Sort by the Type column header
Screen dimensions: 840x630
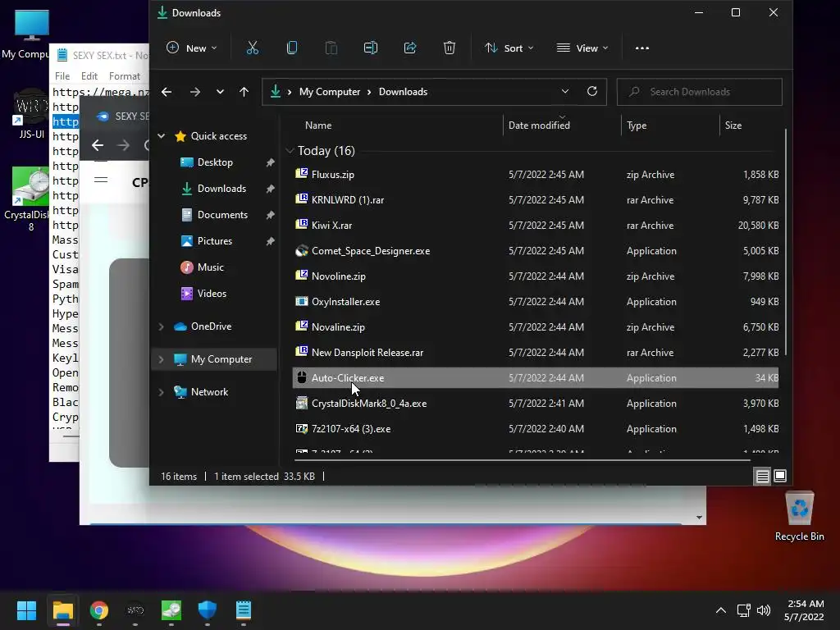pos(637,126)
